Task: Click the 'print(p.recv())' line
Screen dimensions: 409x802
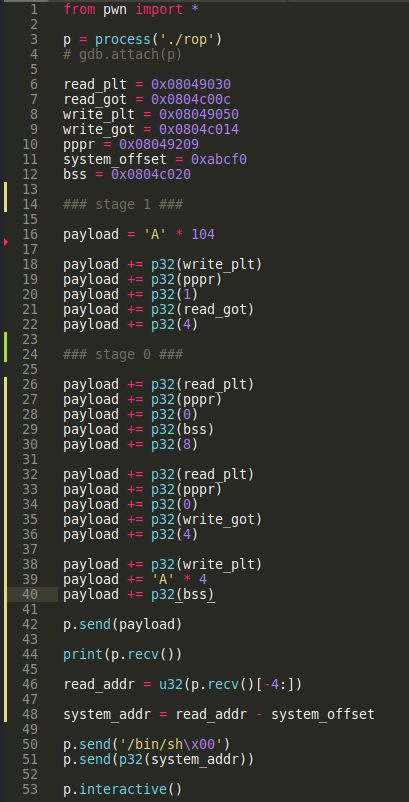Action: [123, 654]
